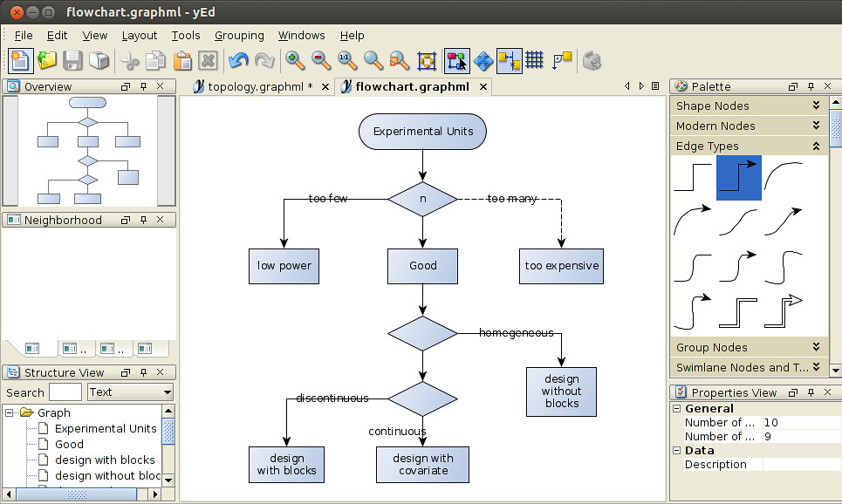Image resolution: width=842 pixels, height=504 pixels.
Task: Select the Good item in Structure View
Action: [x=69, y=444]
